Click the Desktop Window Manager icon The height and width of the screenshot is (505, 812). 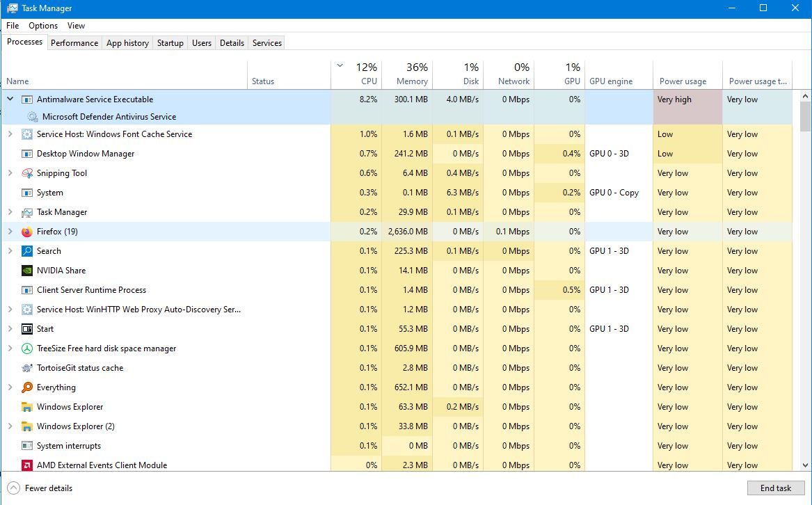(27, 154)
